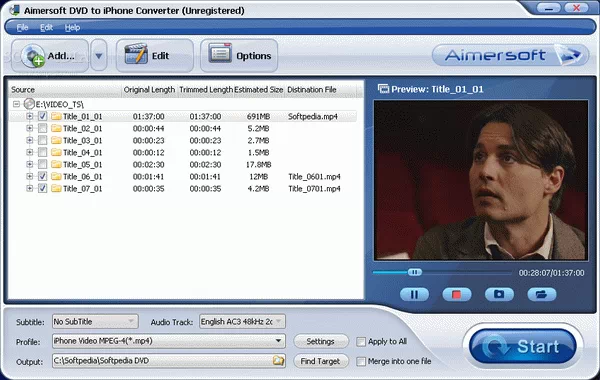Click the Title_01_01 folder icon
600x380 pixels.
tap(56, 116)
